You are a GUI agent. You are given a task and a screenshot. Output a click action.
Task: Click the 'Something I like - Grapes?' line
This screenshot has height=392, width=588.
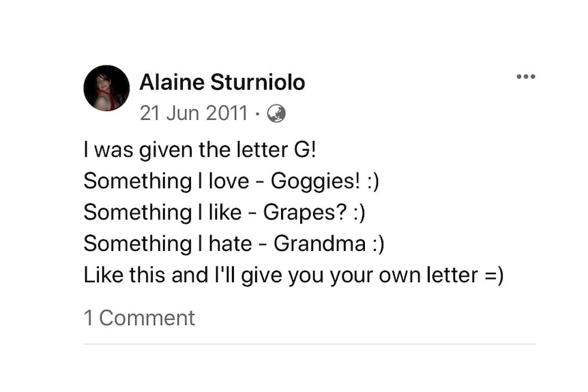coord(224,213)
